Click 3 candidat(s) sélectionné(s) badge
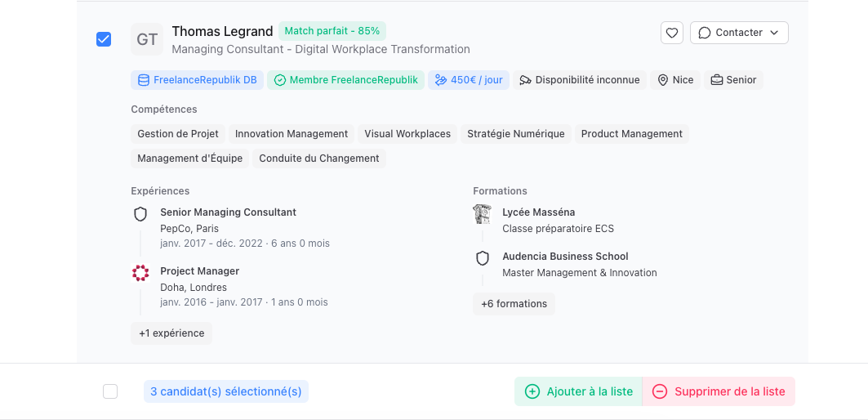868x420 pixels. point(226,391)
